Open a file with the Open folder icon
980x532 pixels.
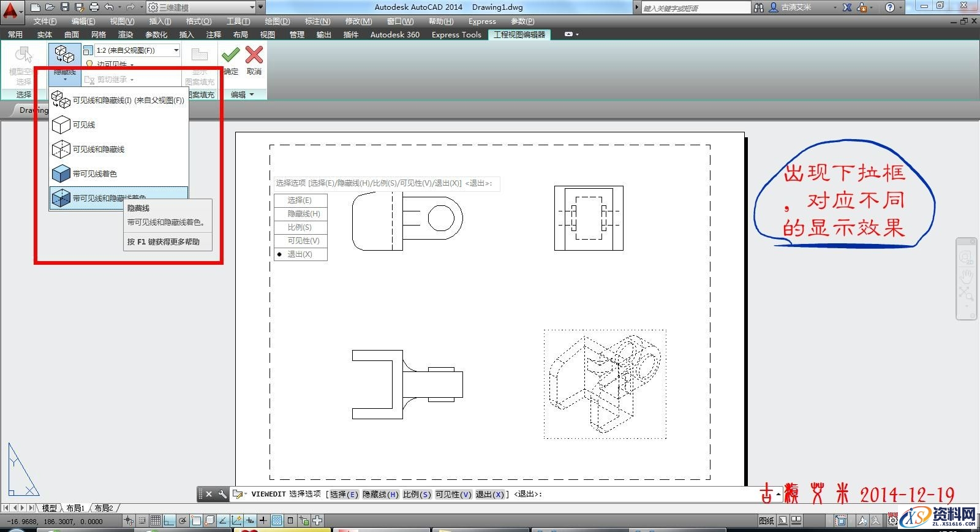point(50,7)
